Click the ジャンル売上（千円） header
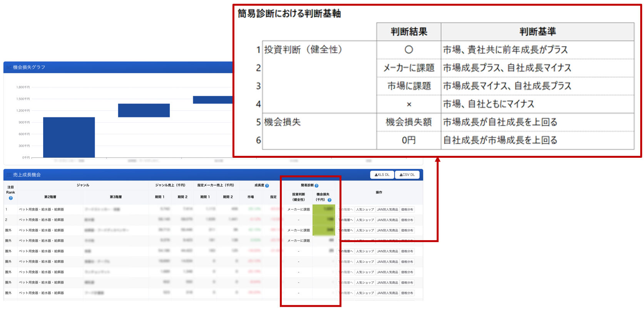 coord(171,185)
